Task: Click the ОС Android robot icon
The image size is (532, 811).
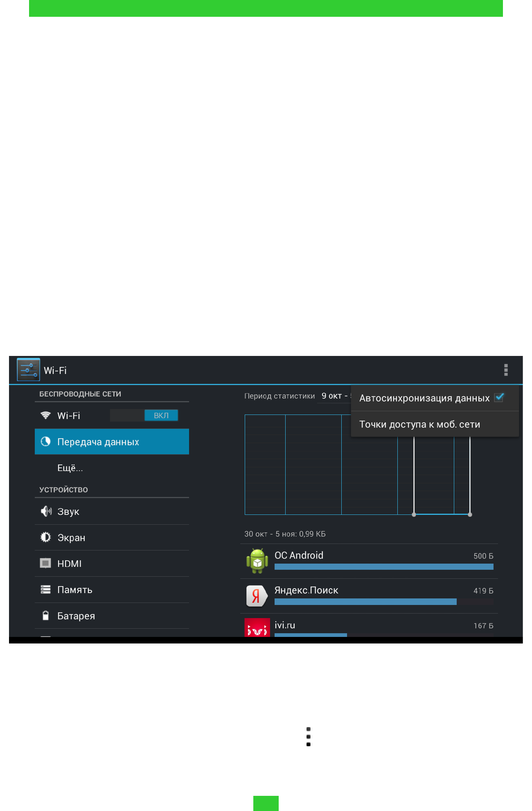Action: [257, 561]
